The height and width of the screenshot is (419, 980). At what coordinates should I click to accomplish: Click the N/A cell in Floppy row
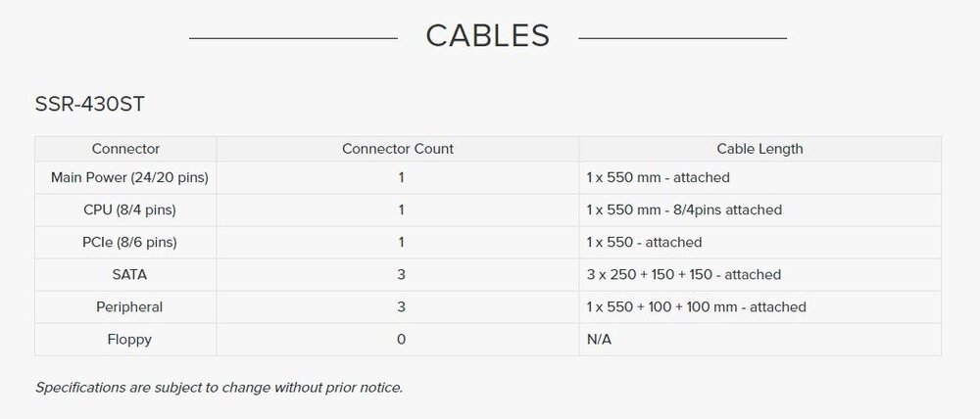(x=599, y=340)
